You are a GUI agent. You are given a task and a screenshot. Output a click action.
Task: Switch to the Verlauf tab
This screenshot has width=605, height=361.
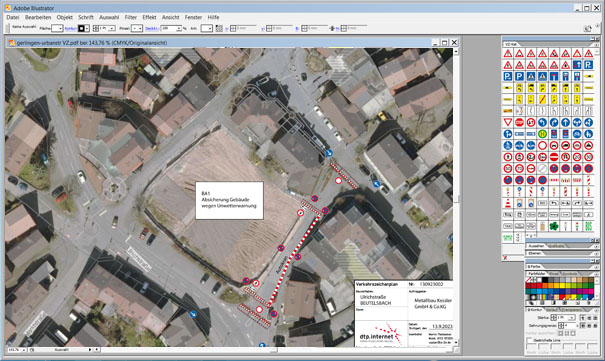(x=552, y=310)
